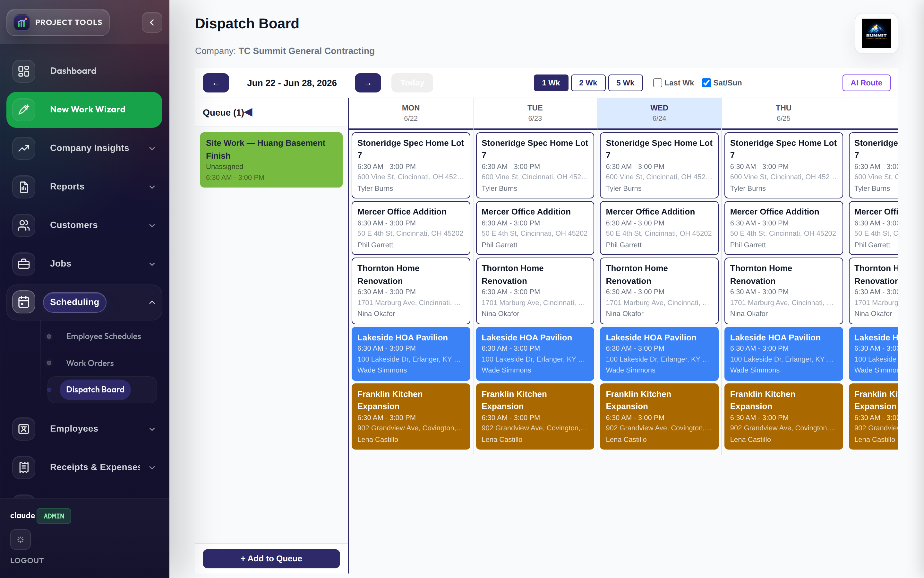Screen dimensions: 924x578
Task: Click the TC Summit General Contracting company name
Action: 306,51
